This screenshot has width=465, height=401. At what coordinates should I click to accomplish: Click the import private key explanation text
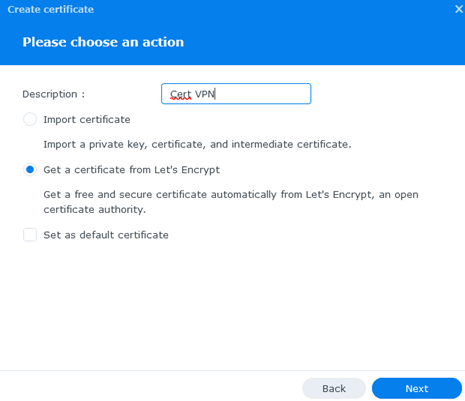197,144
